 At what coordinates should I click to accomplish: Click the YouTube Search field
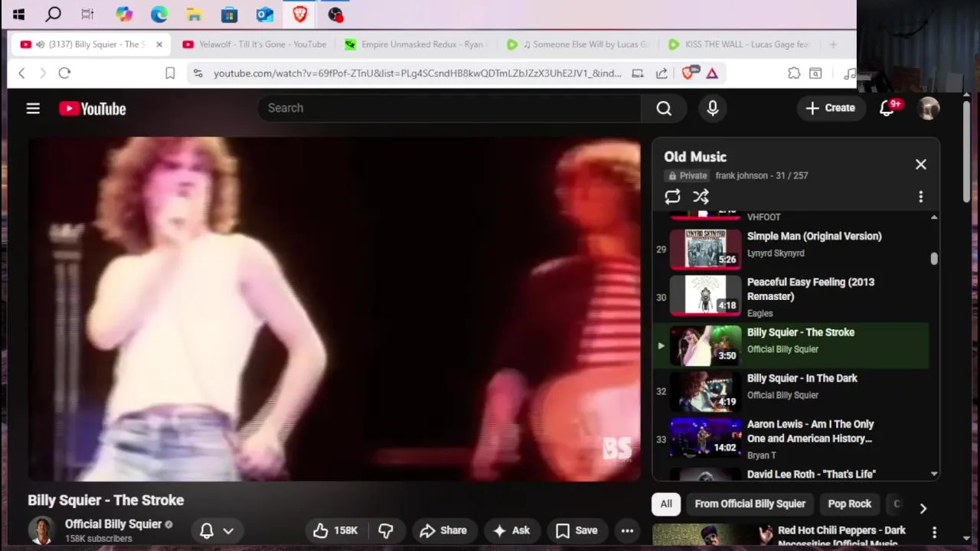[x=449, y=108]
